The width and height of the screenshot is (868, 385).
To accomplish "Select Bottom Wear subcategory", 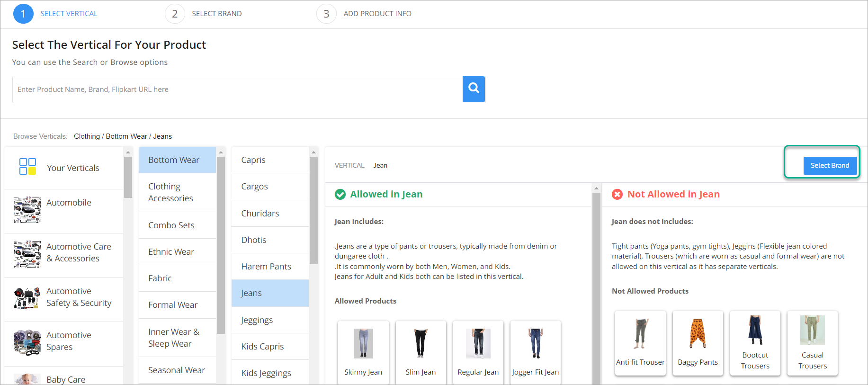I will point(177,160).
